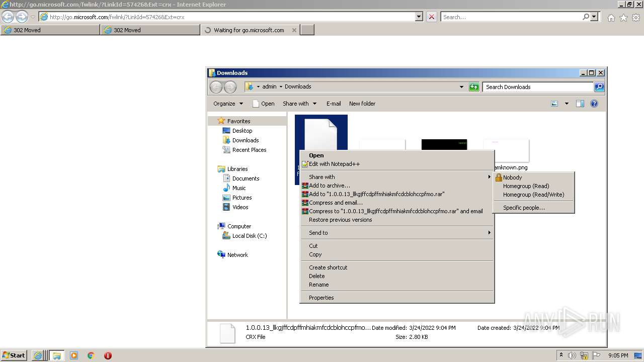Open IE Favorites star icon
The width and height of the screenshot is (644, 362).
pos(623,18)
